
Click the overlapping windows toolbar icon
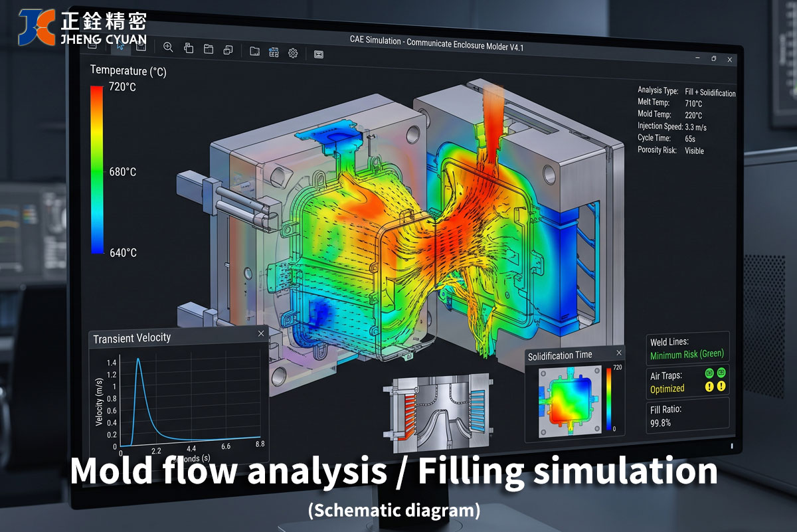pos(228,50)
